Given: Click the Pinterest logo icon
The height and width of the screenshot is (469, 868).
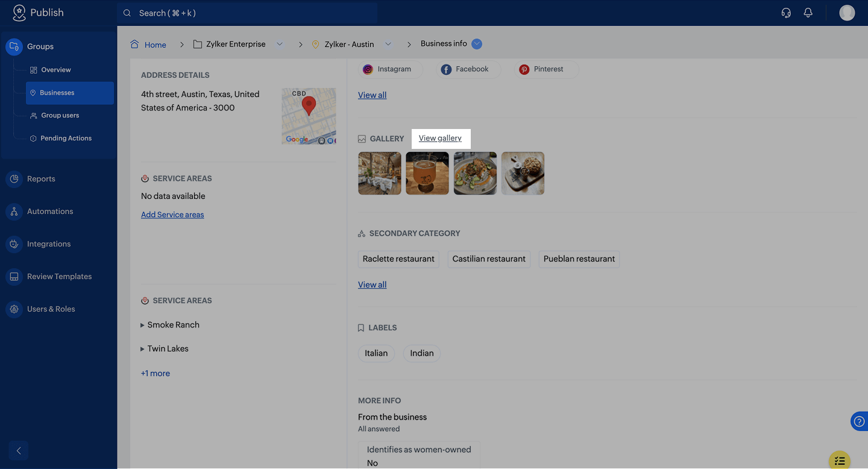Looking at the screenshot, I should point(524,69).
